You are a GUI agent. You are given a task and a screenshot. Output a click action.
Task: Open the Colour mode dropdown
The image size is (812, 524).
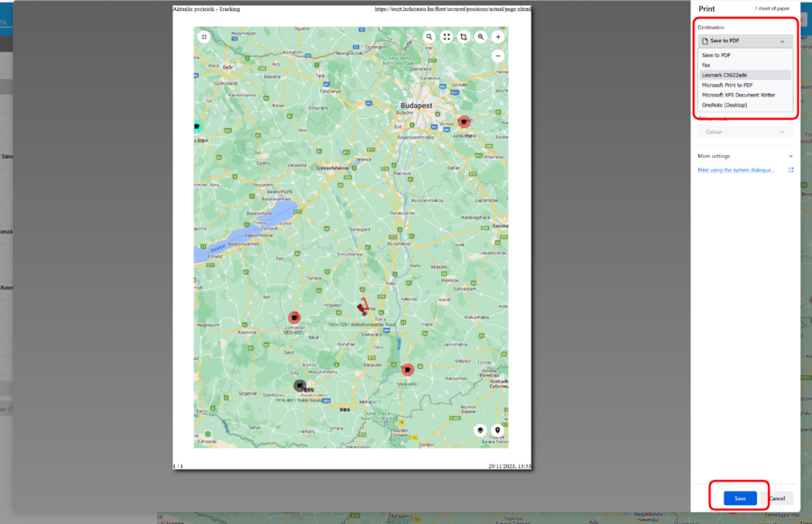(x=745, y=132)
